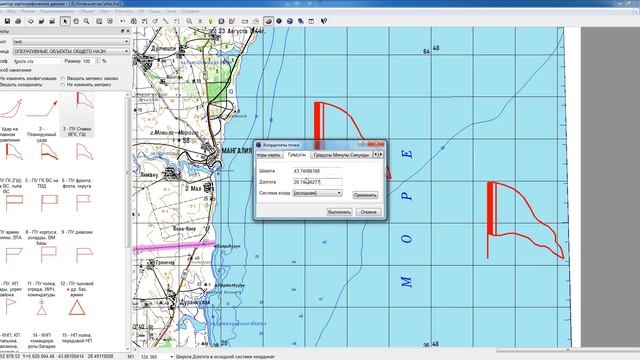The width and height of the screenshot is (640, 360).
Task: Enable 'Вводить метрику заново' checkbox
Action: 63,78
